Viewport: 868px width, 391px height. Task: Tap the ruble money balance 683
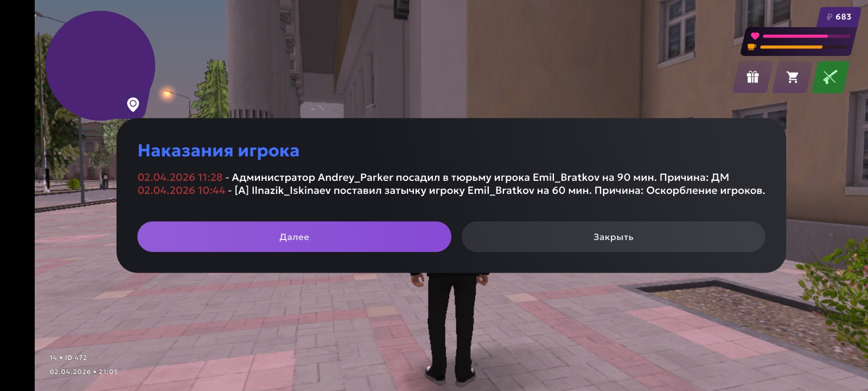click(x=839, y=17)
